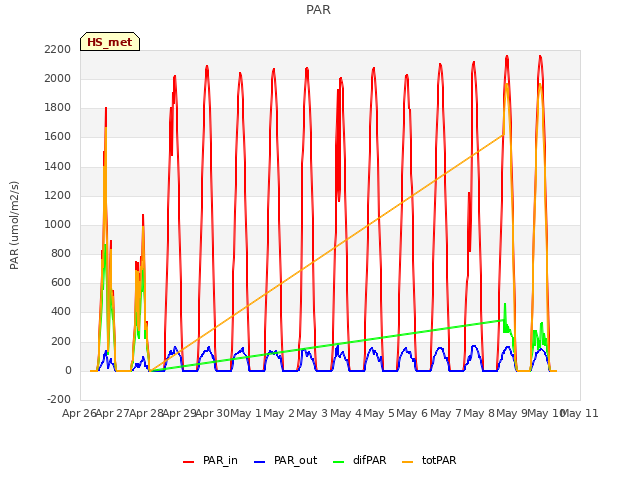Viewport: 640px width, 480px height.
Task: Click the 1600 y-axis tick label
Action: click(x=58, y=137)
